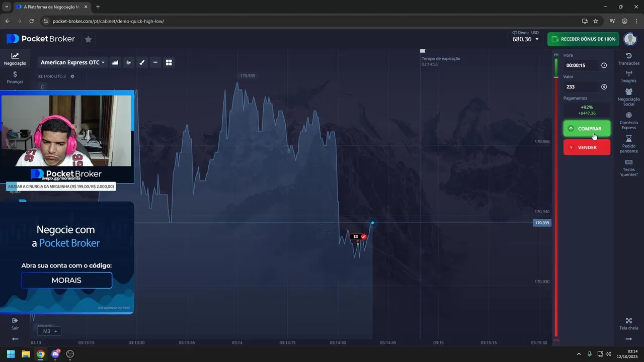Viewport: 644px width, 362px height.
Task: Open the M3 timeframe dropdown
Action: pyautogui.click(x=49, y=331)
